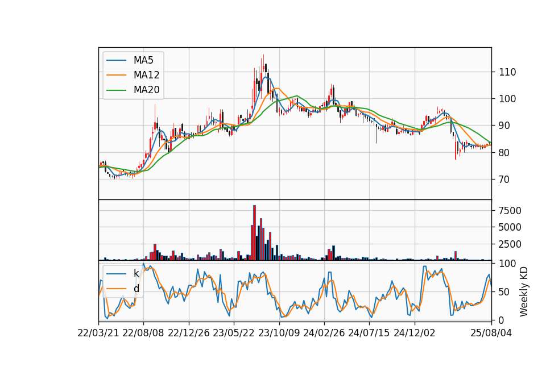Click the 0 KD axis tick
The image size is (546, 392).
point(502,320)
